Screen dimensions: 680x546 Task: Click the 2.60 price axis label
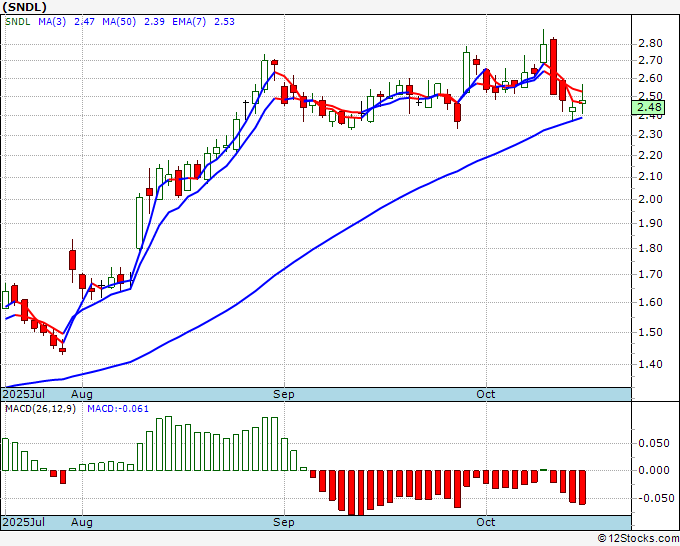pos(650,78)
